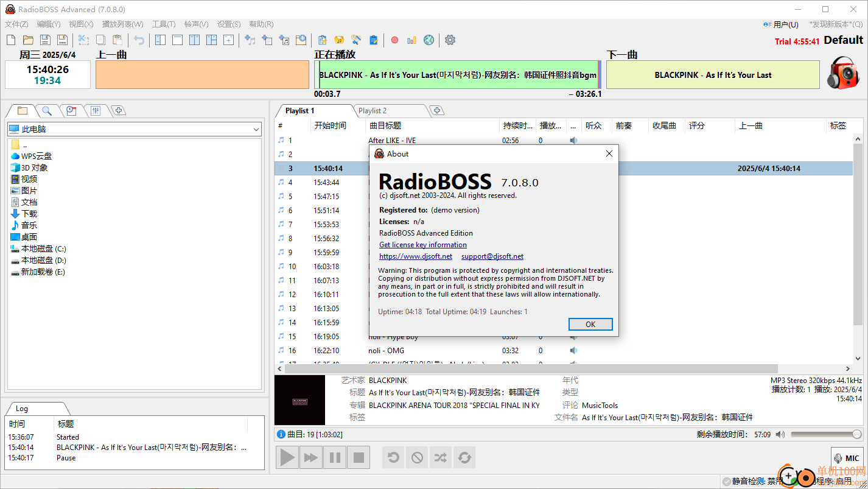
Task: Open the 用户(U) user menu
Action: pyautogui.click(x=781, y=24)
